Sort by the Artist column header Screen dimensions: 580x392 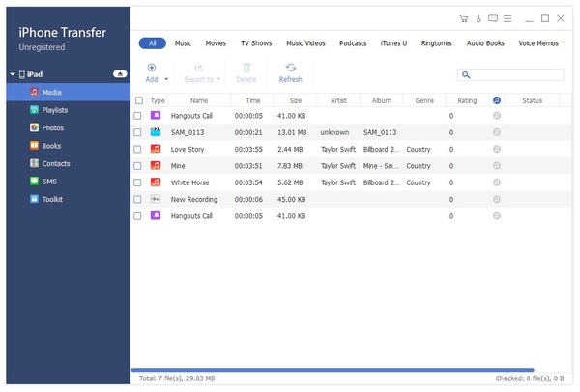click(338, 100)
